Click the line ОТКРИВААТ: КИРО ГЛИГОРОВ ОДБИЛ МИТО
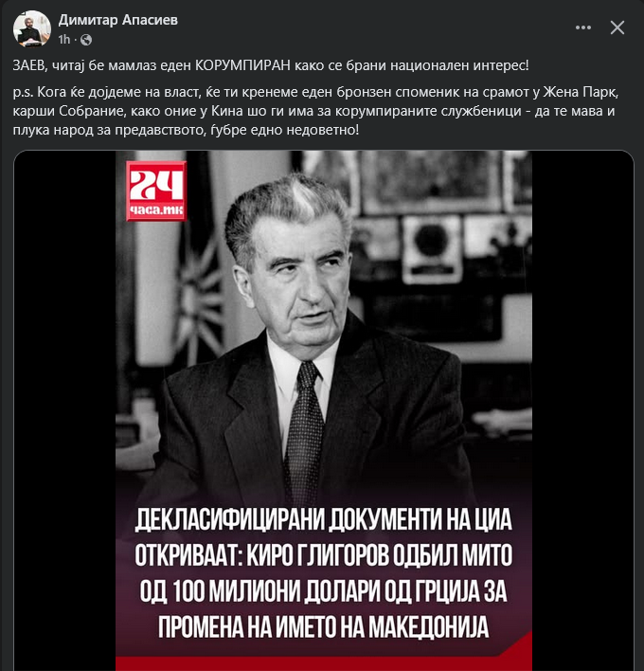644x671 pixels. coord(323,556)
